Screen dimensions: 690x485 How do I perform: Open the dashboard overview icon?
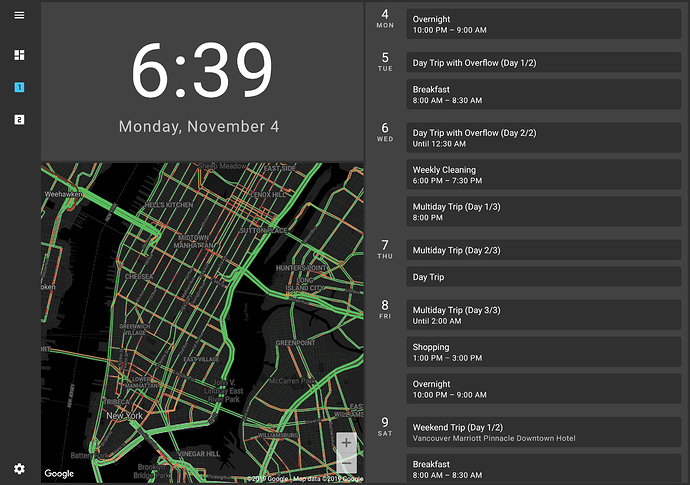pos(19,55)
